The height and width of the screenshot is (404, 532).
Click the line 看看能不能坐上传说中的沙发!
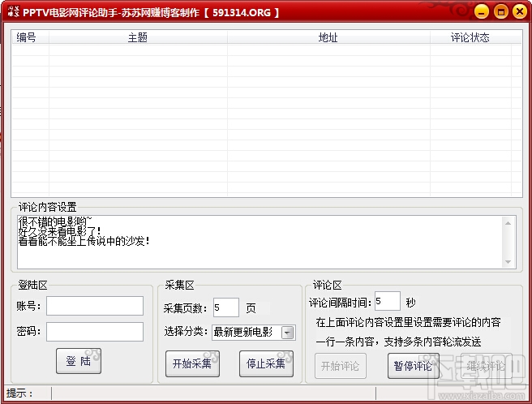click(84, 241)
